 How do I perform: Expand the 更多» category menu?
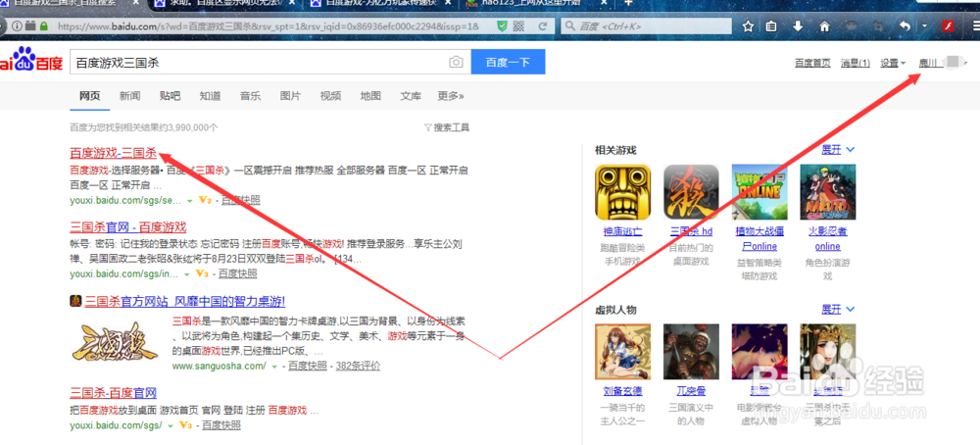point(451,96)
